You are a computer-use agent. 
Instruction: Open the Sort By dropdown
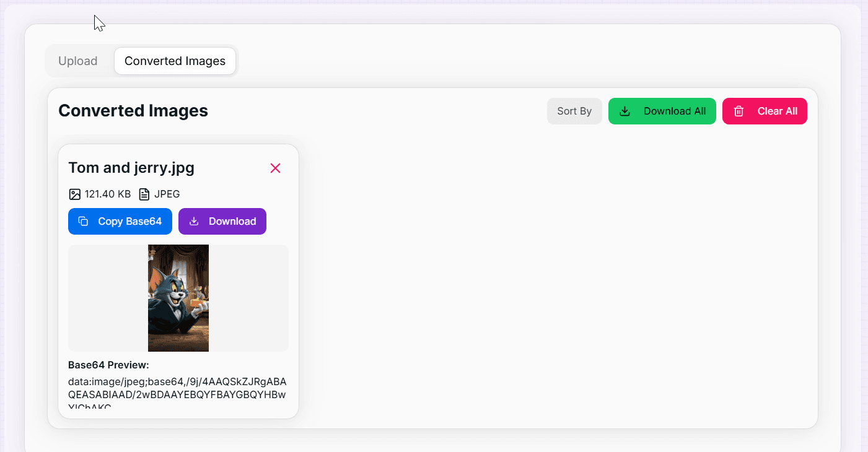click(574, 111)
